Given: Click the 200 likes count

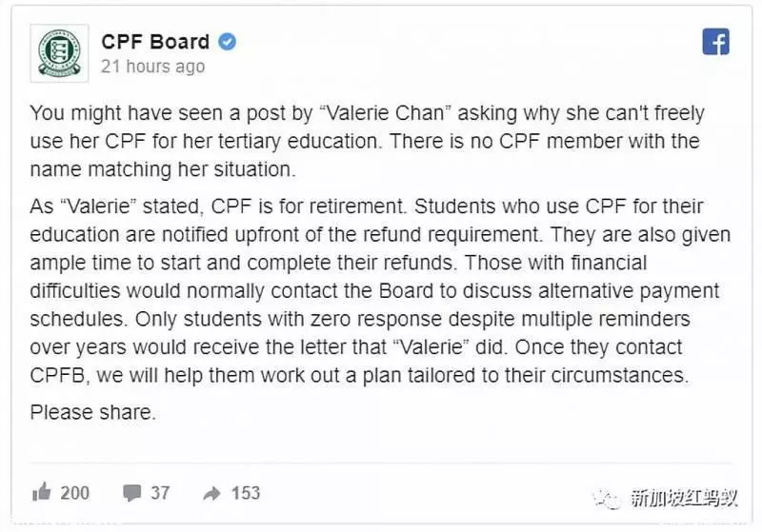Looking at the screenshot, I should click(75, 493).
